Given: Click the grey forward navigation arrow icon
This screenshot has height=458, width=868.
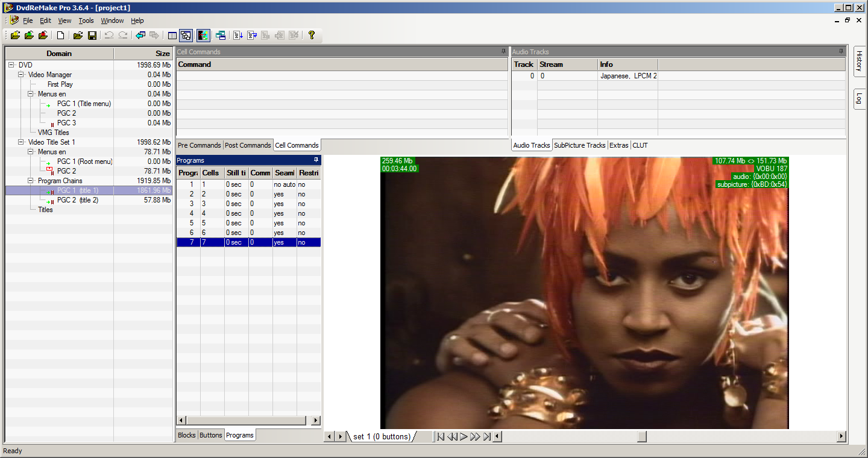Looking at the screenshot, I should pos(154,36).
